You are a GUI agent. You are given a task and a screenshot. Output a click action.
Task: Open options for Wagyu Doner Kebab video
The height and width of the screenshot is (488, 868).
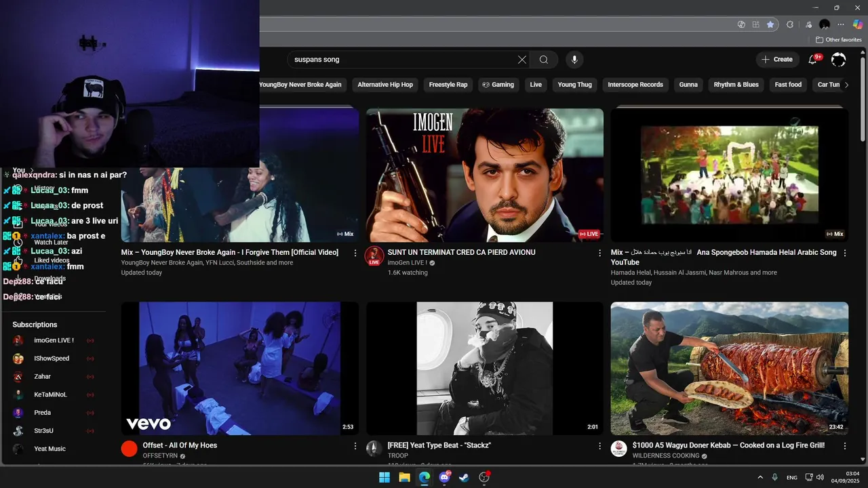click(845, 446)
